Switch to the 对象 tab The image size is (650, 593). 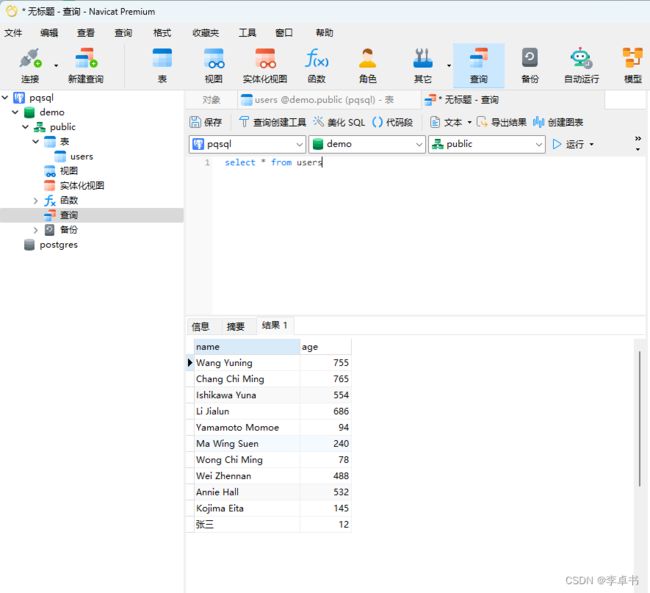211,100
